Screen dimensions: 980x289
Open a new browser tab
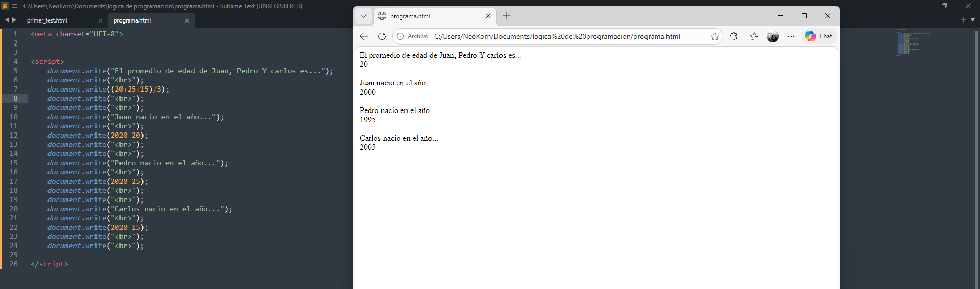coord(507,16)
